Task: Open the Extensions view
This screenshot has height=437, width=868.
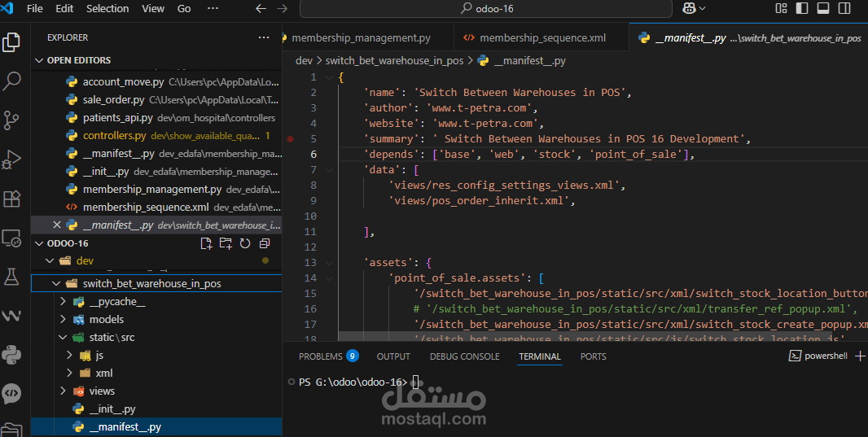Action: [x=11, y=199]
